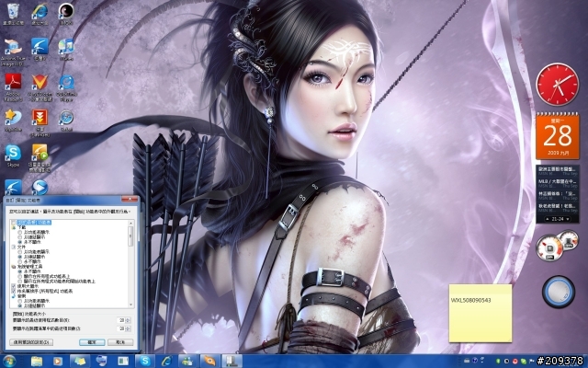Open the Windows Start orb

(x=9, y=361)
